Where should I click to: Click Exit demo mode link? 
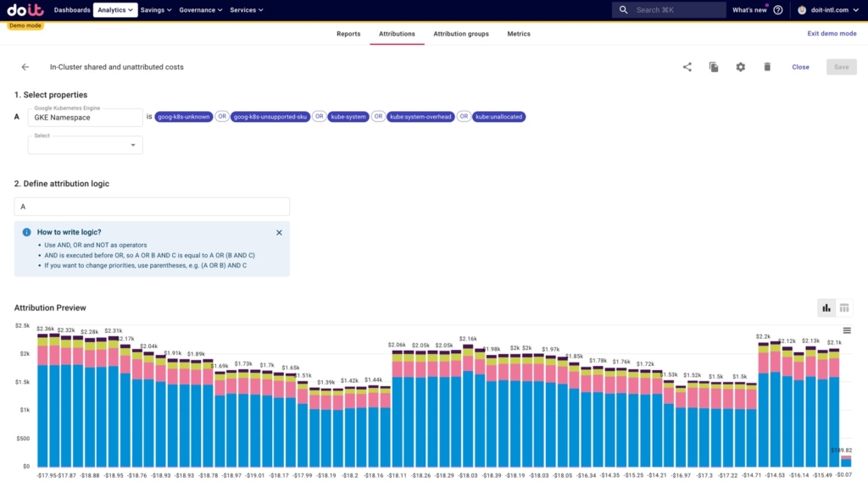coord(832,34)
